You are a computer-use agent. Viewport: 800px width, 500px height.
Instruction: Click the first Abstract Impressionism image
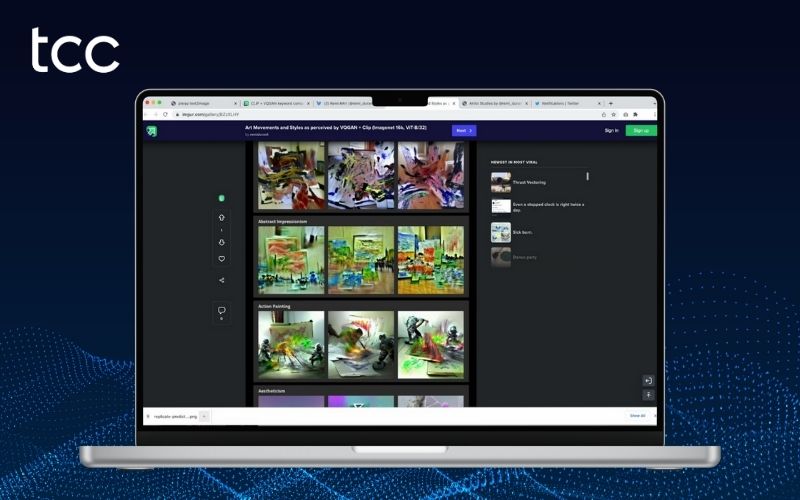(x=291, y=260)
